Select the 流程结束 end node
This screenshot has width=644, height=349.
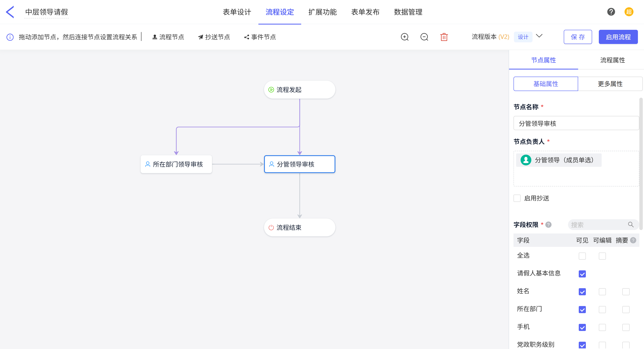pyautogui.click(x=300, y=228)
